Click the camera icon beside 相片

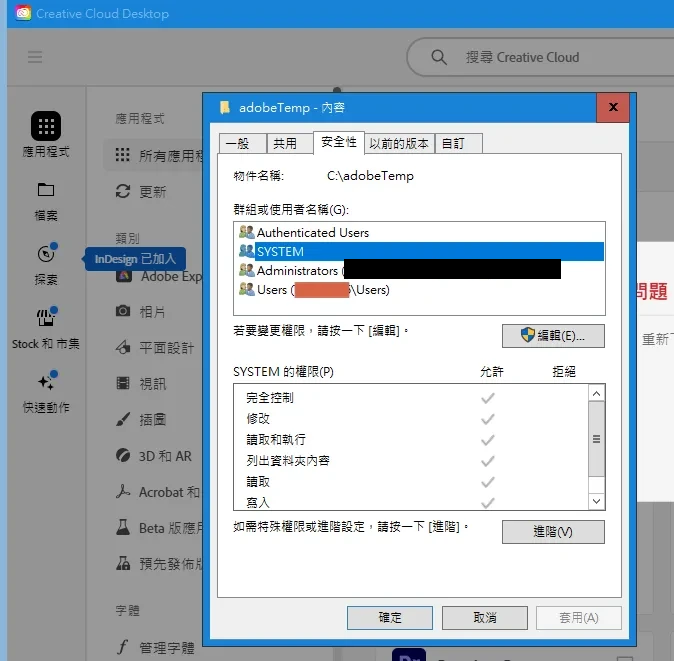click(x=123, y=311)
